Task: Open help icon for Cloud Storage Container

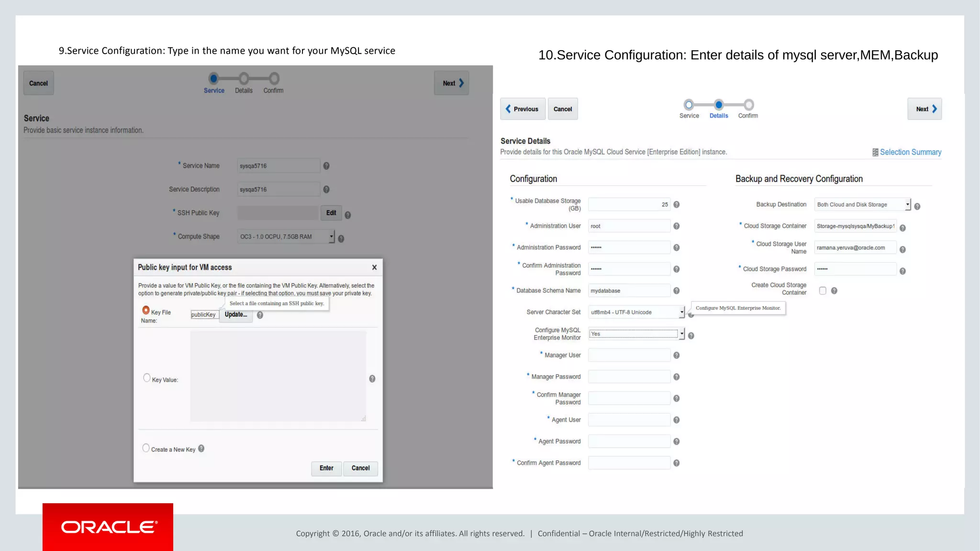Action: (x=902, y=228)
